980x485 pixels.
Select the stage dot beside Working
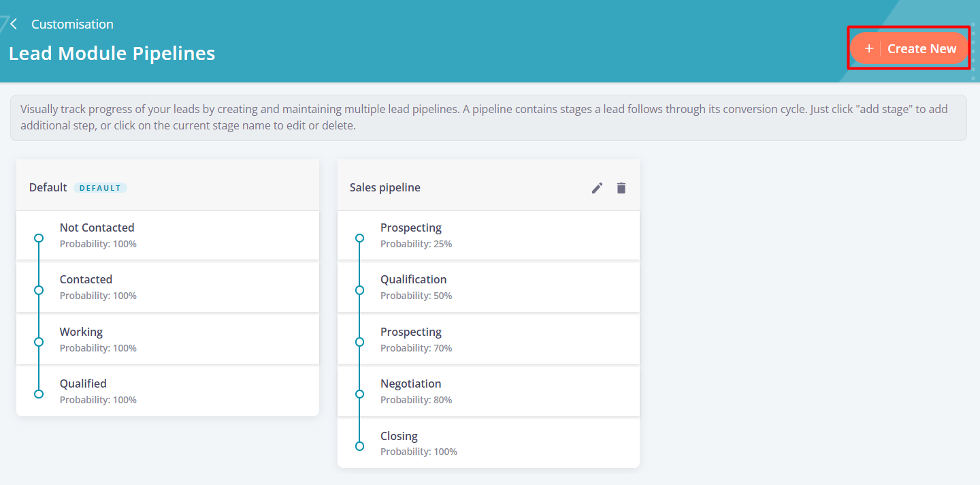point(38,341)
